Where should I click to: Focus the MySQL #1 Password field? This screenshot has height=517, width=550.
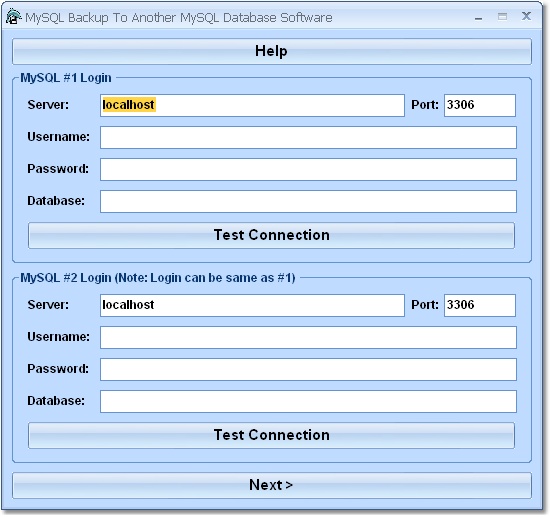[308, 169]
